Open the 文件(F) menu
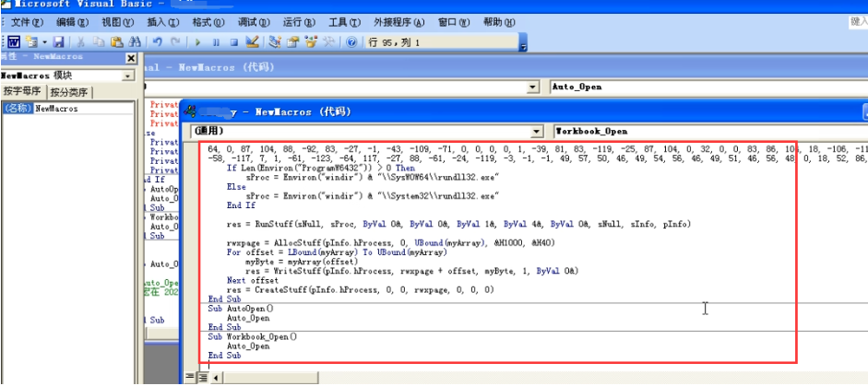 27,22
